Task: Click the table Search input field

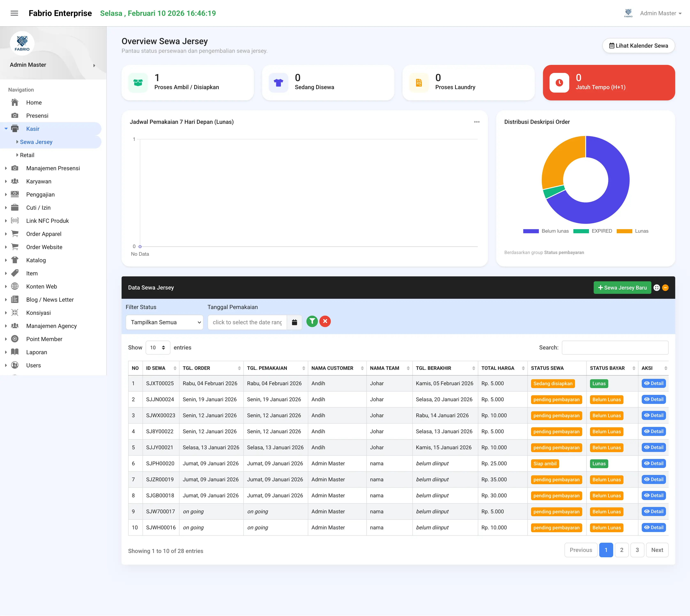Action: [x=615, y=348]
